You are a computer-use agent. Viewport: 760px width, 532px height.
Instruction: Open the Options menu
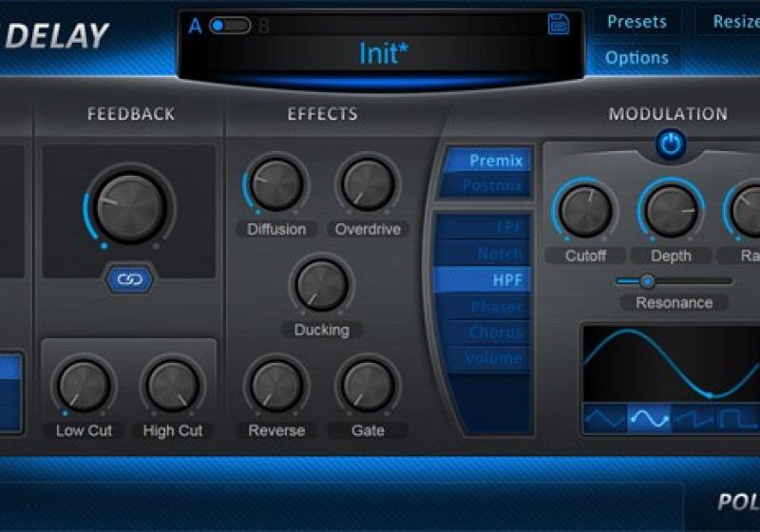point(636,58)
